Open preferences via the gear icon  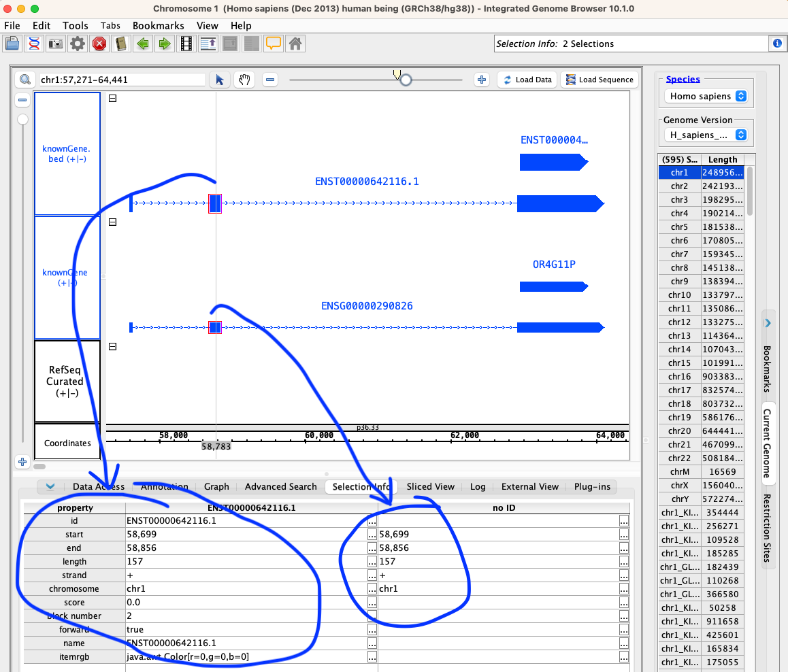(x=78, y=44)
